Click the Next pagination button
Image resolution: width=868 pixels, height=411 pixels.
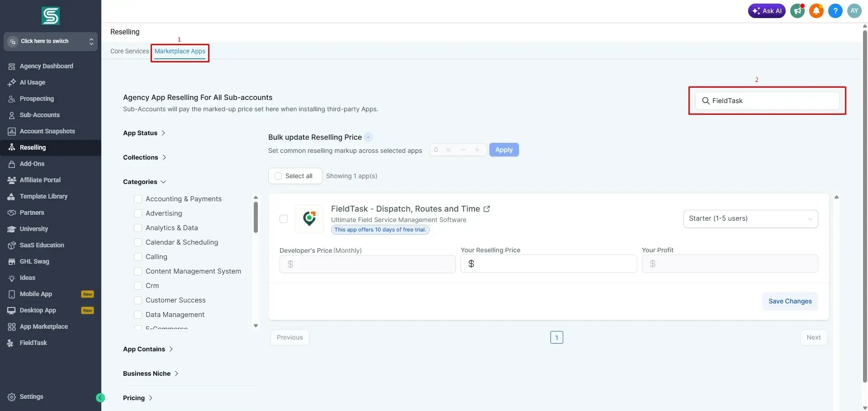click(813, 337)
